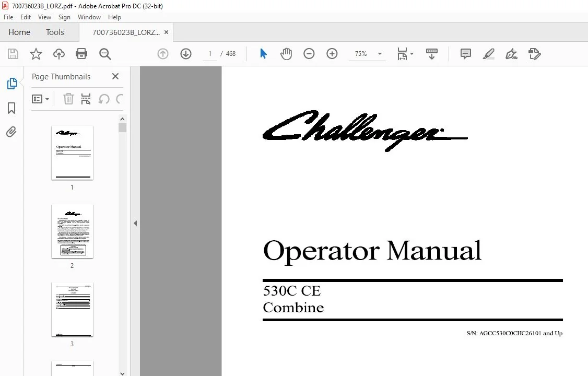Go to next page arrow

[186, 54]
